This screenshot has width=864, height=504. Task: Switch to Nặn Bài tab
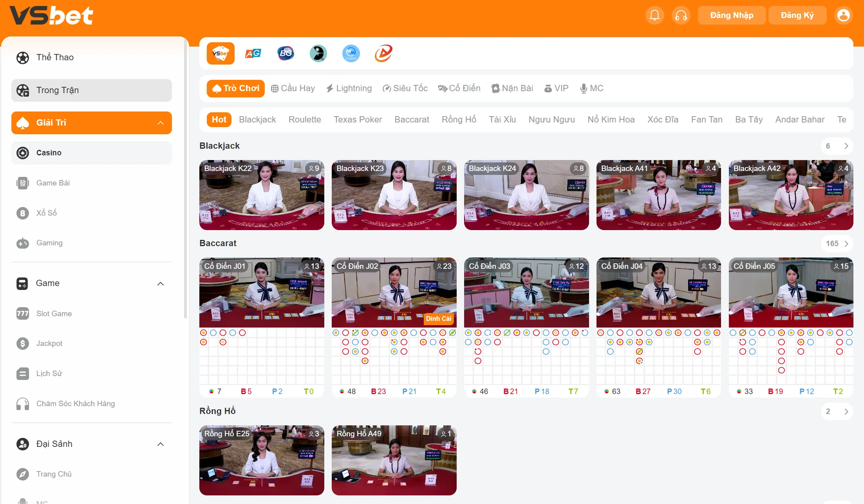512,88
